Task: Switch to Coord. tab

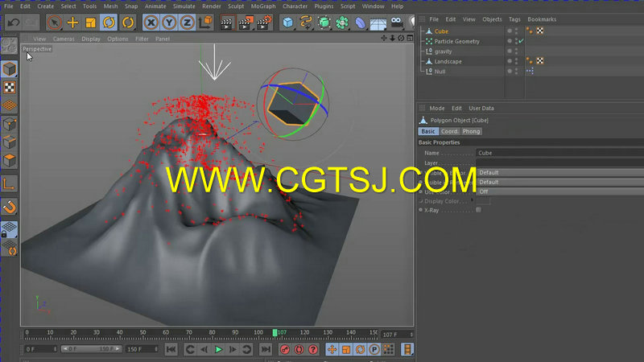Action: [x=449, y=131]
